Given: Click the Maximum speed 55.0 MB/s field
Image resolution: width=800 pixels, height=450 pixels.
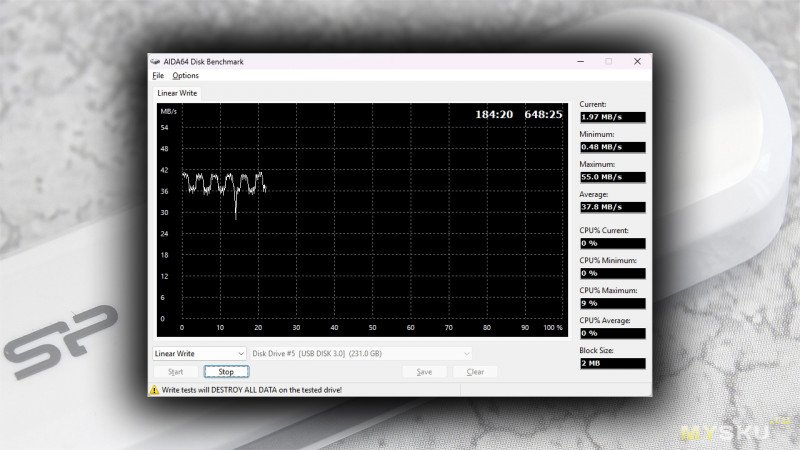Looking at the screenshot, I should (612, 177).
